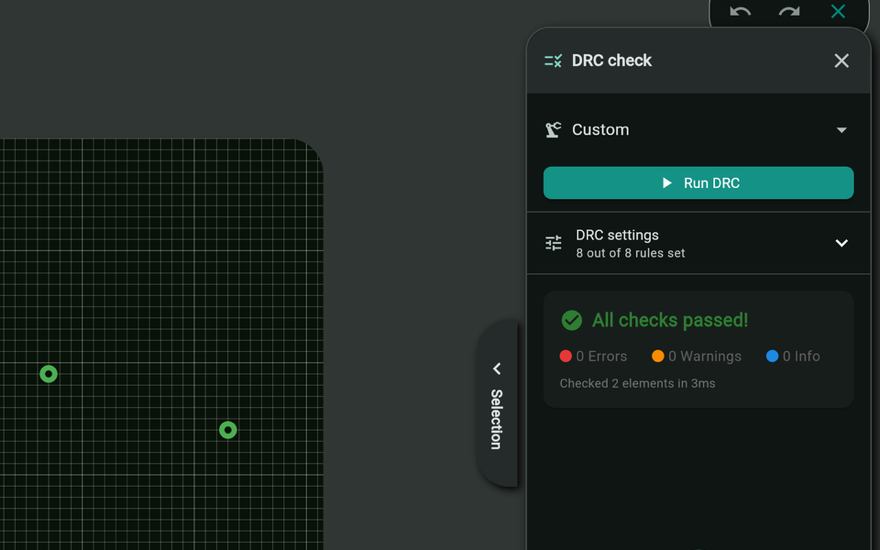The width and height of the screenshot is (880, 550).
Task: Click the DRC check checklist icon
Action: point(553,61)
